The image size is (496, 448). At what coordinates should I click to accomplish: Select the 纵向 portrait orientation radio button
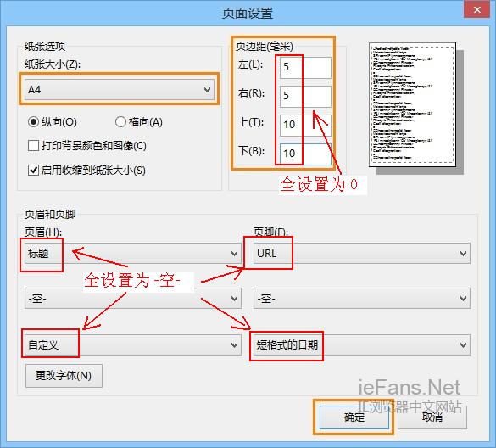pos(33,122)
